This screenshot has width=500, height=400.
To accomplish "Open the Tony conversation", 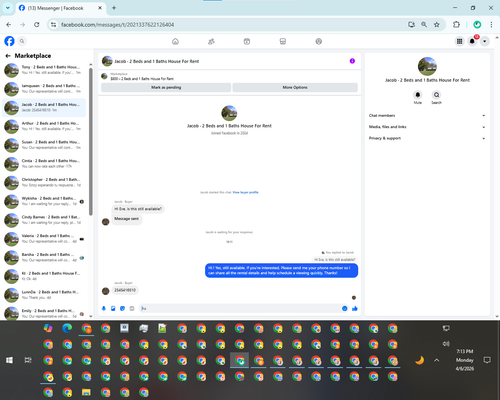I will [x=44, y=70].
